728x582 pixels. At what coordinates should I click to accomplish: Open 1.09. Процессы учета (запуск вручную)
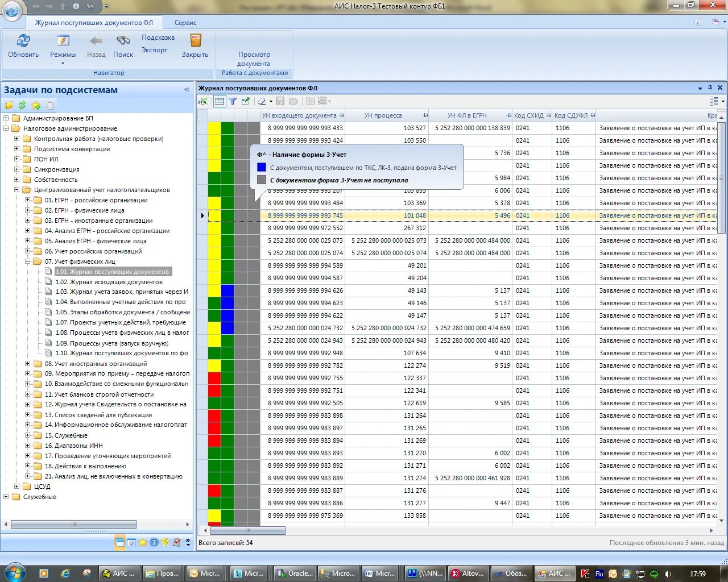click(x=111, y=343)
